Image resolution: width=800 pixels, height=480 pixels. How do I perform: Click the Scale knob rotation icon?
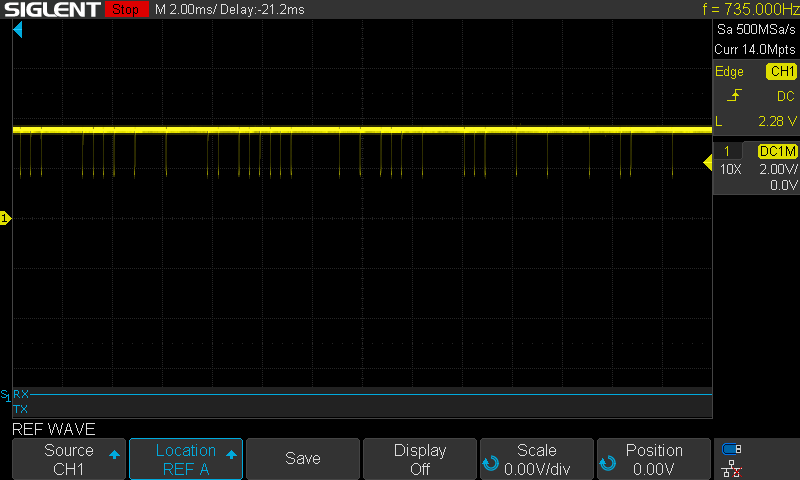[490, 463]
